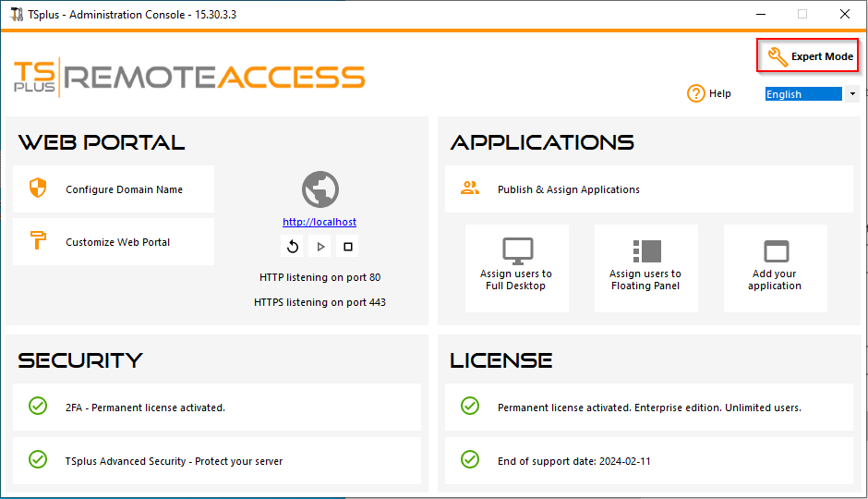Click the TSplus Advanced Security green checkmark
This screenshot has height=499, width=868.
point(38,459)
